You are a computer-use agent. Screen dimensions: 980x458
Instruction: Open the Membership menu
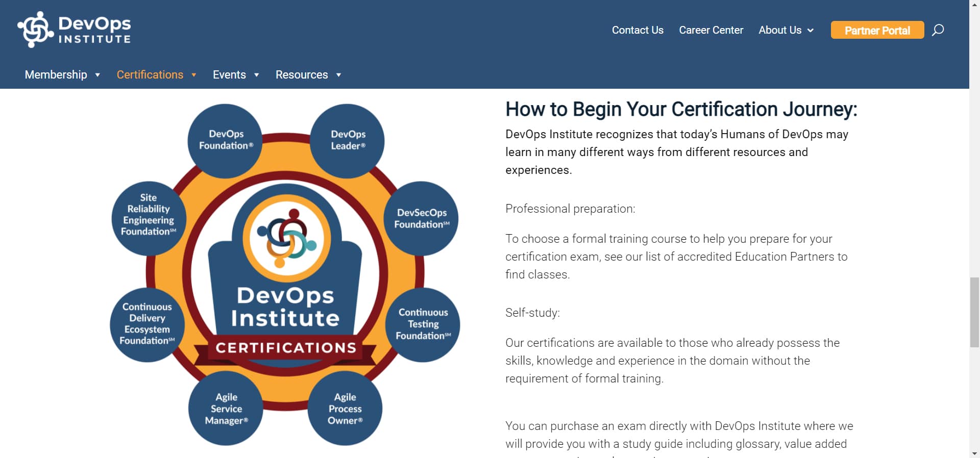click(56, 74)
